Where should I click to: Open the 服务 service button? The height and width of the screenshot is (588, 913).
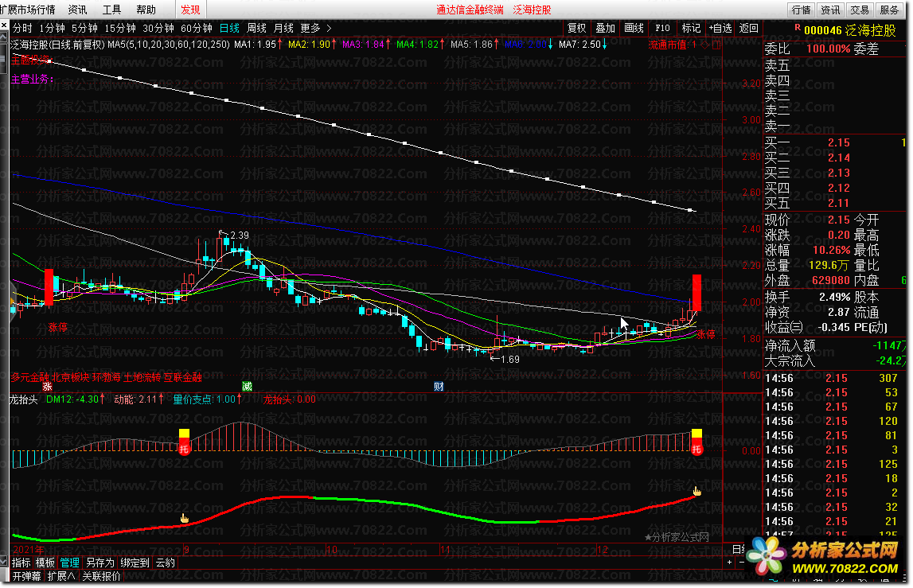click(889, 10)
